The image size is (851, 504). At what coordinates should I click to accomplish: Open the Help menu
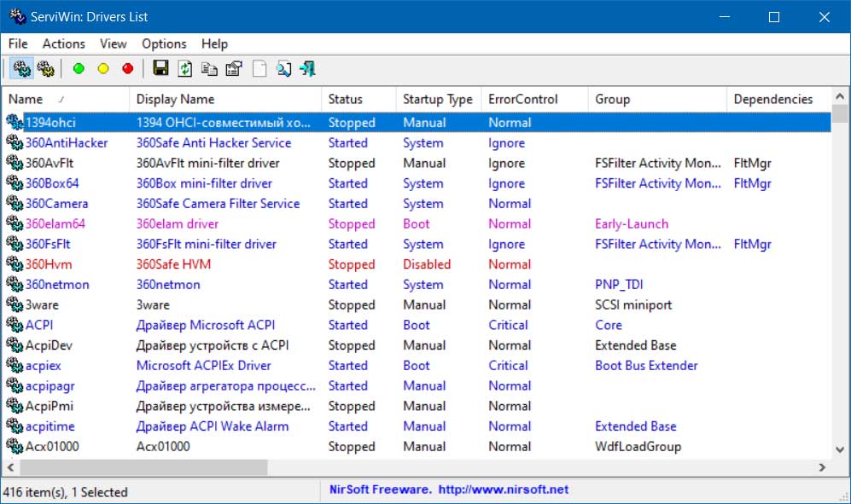[x=214, y=44]
